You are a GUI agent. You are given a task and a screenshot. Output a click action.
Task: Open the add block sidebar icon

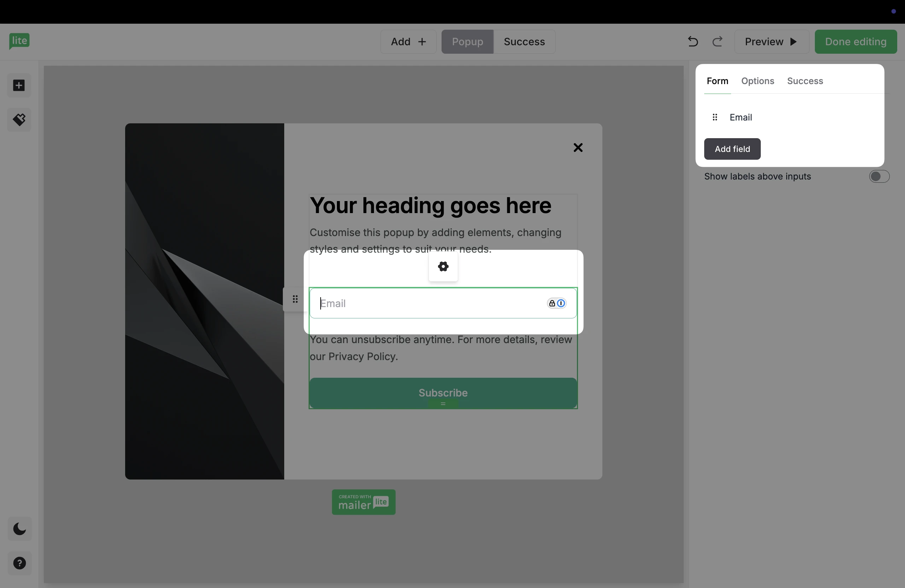click(x=19, y=86)
